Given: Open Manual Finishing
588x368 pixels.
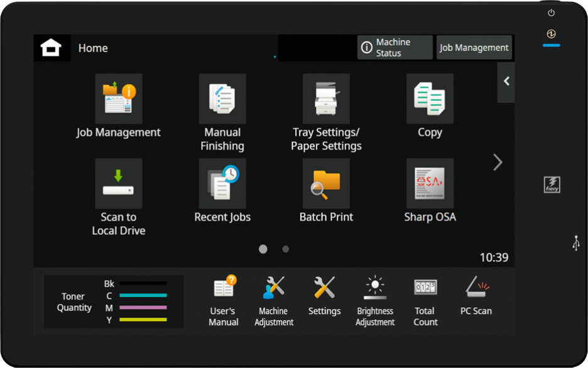Looking at the screenshot, I should tap(222, 99).
